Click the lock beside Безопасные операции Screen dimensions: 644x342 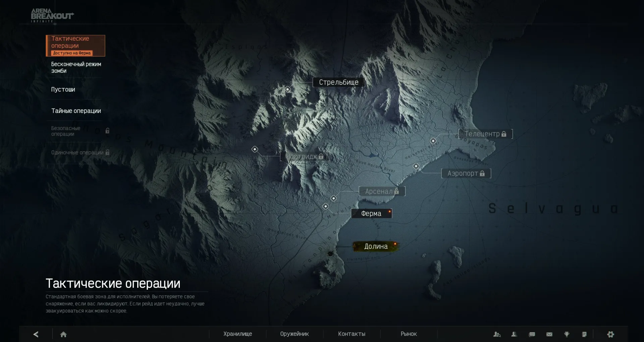pyautogui.click(x=107, y=131)
